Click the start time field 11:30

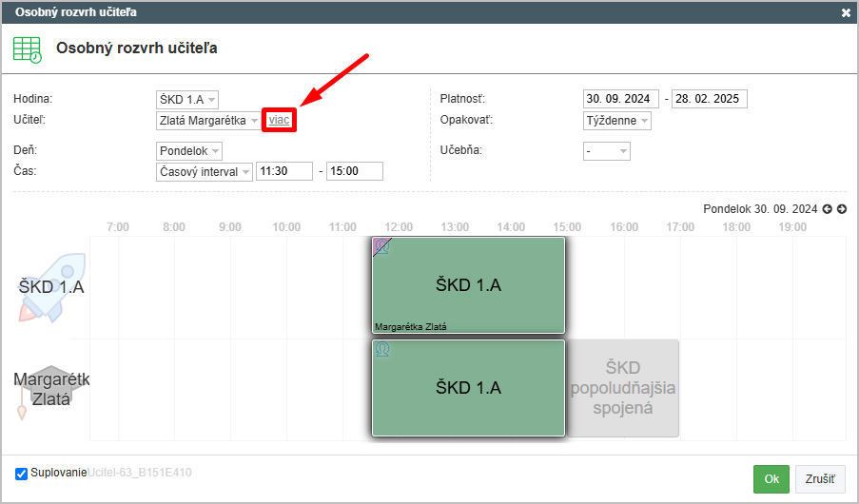point(284,171)
